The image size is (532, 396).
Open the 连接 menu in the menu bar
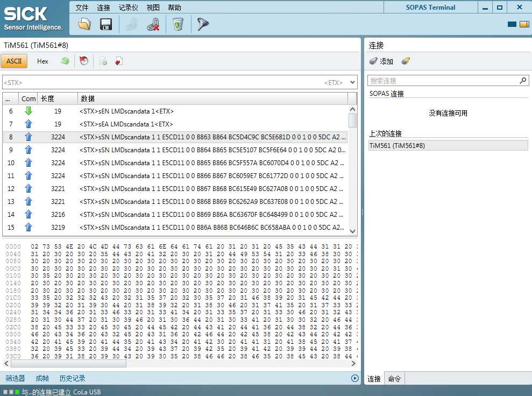coord(103,8)
